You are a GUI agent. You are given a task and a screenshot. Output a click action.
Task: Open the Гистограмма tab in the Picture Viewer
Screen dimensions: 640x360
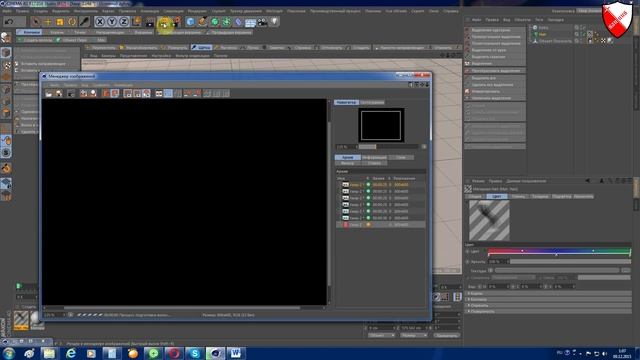pyautogui.click(x=372, y=102)
